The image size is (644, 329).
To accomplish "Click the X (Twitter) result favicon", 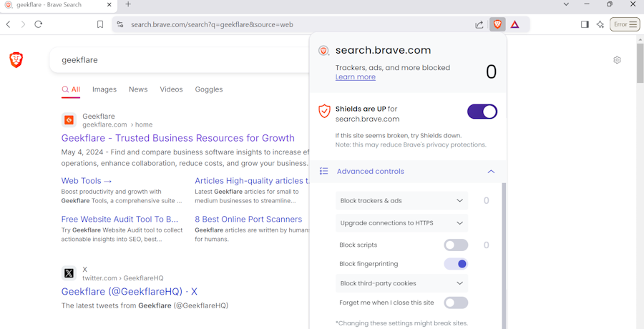I will (x=69, y=273).
